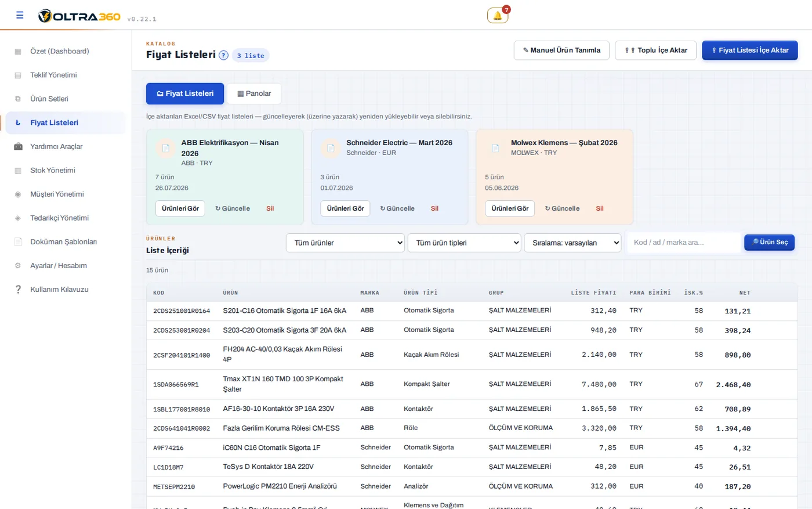Click the Özet (Dashboard) sidebar icon
Viewport: 812px width, 509px height.
pos(18,52)
